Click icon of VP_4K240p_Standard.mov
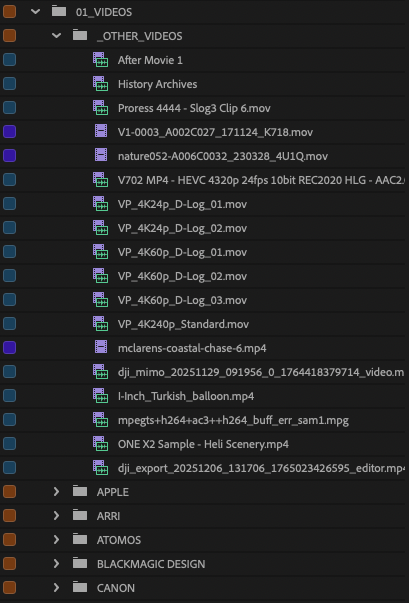The image size is (409, 603). tap(100, 323)
